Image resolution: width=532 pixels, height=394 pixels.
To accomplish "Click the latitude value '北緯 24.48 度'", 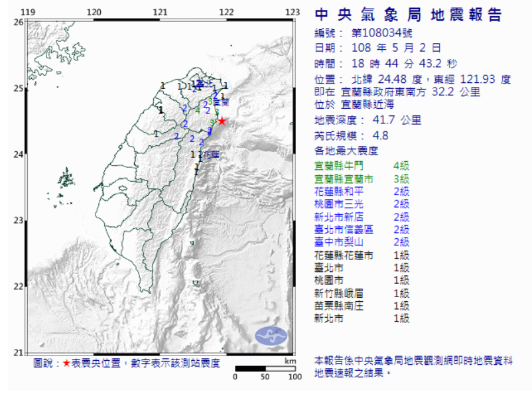I will (x=387, y=80).
